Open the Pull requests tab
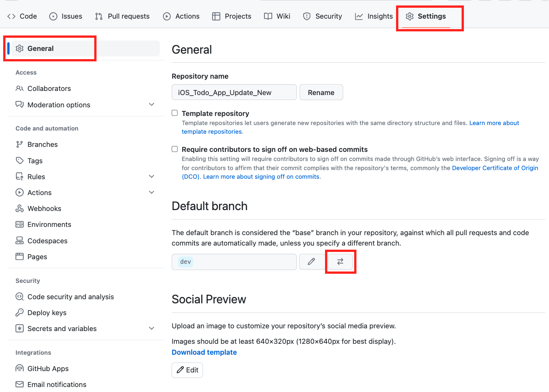The image size is (549, 392). [x=122, y=16]
